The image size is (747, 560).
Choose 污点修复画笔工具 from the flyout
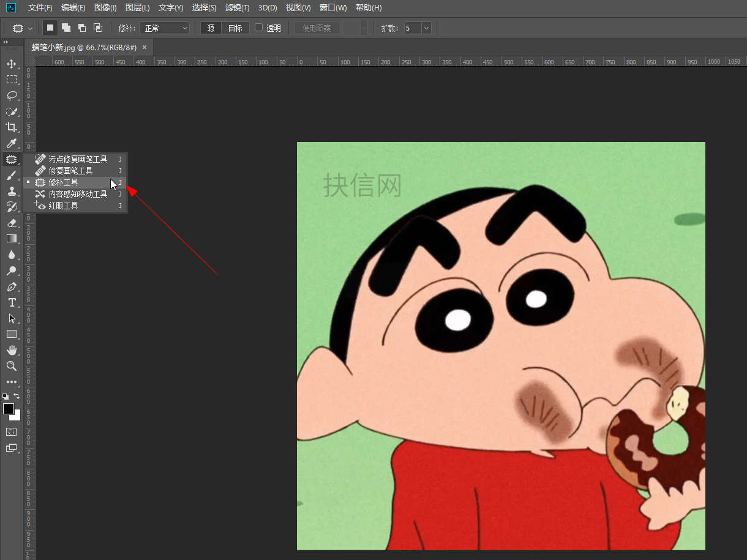coord(78,159)
